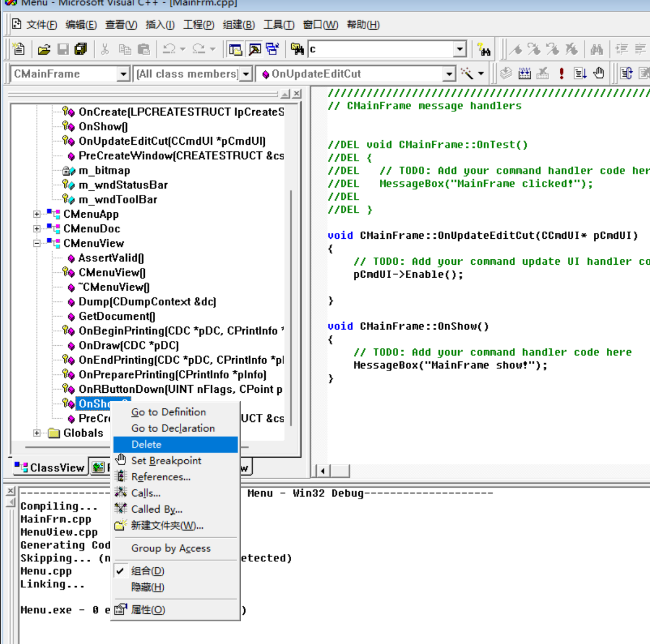The width and height of the screenshot is (650, 644).
Task: Click the Cut scissors toolbar icon
Action: [105, 49]
